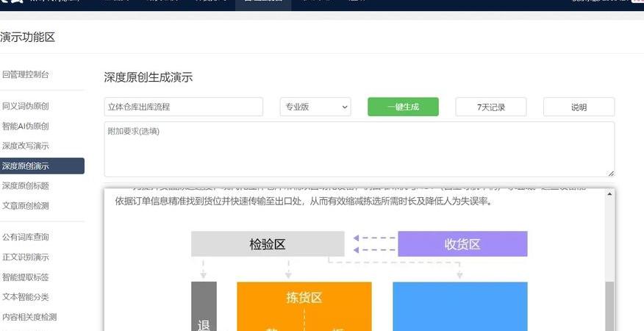Open 文章原创检测 in the sidebar
Viewport: 644px width, 331px height.
26,206
